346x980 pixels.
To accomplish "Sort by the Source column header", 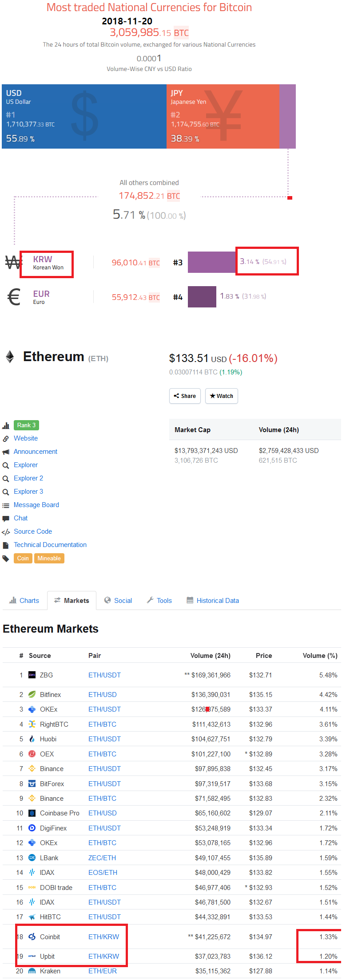I will tap(40, 655).
